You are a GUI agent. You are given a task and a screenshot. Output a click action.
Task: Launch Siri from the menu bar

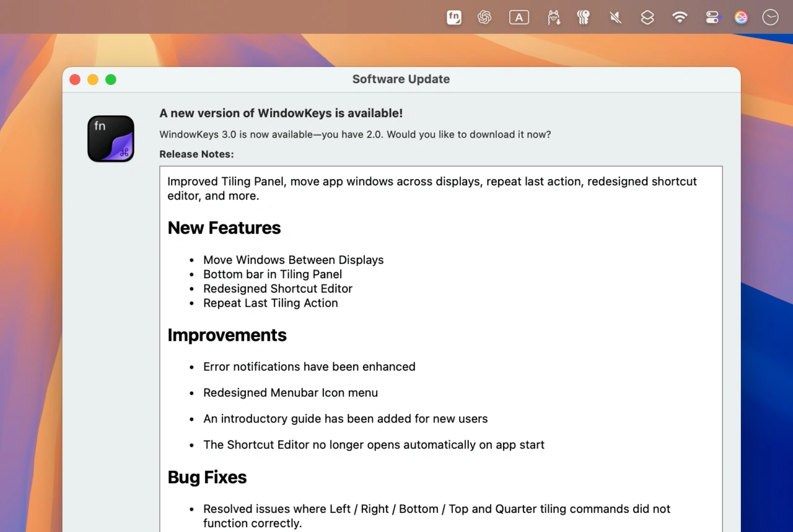741,17
